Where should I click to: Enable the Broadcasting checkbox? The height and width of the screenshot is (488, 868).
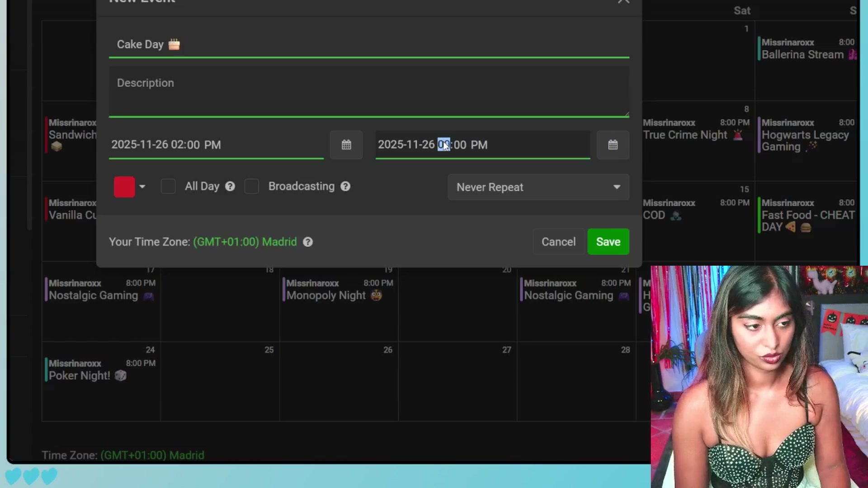click(252, 186)
